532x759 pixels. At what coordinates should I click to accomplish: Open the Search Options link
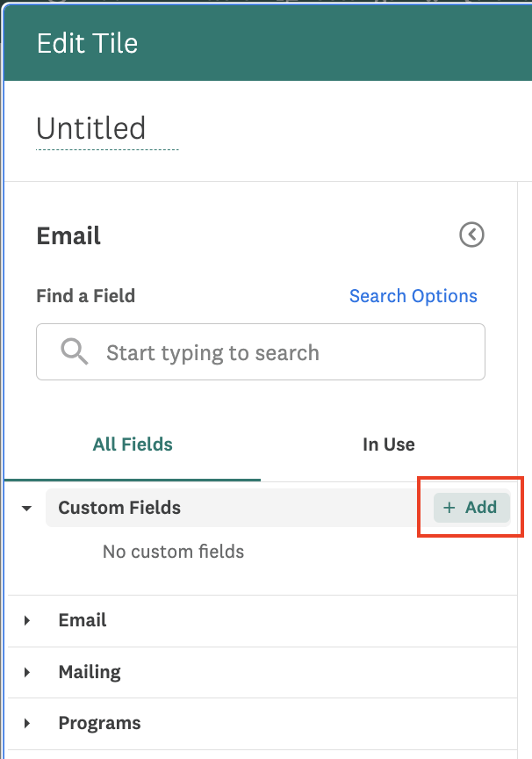point(413,296)
